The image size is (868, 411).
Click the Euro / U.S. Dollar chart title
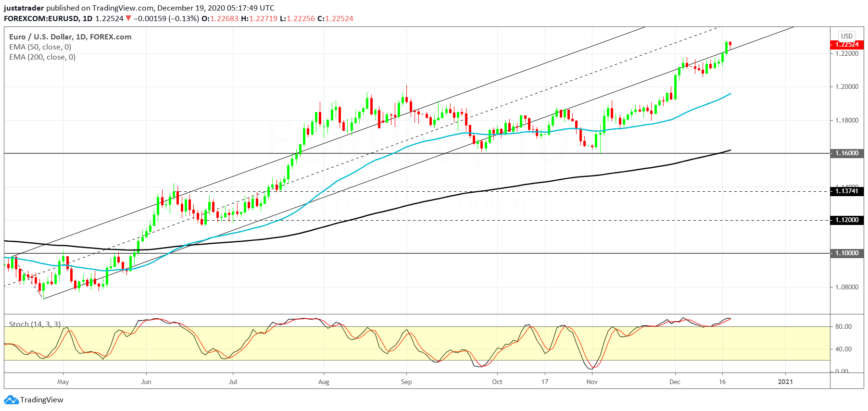point(70,37)
